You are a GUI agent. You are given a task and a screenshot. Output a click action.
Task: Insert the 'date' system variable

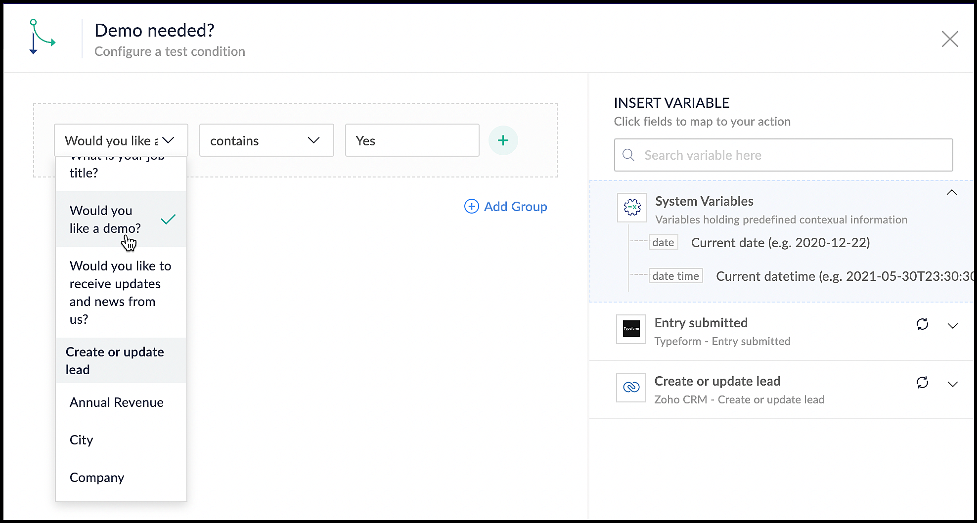663,243
